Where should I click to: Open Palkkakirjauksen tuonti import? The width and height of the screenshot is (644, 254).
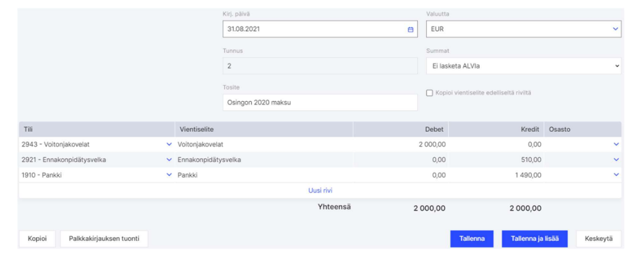(104, 239)
